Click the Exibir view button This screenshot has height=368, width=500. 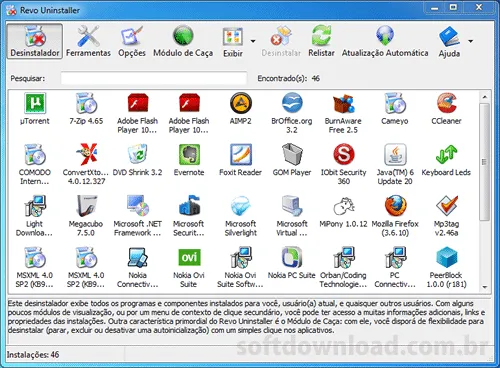(x=233, y=41)
